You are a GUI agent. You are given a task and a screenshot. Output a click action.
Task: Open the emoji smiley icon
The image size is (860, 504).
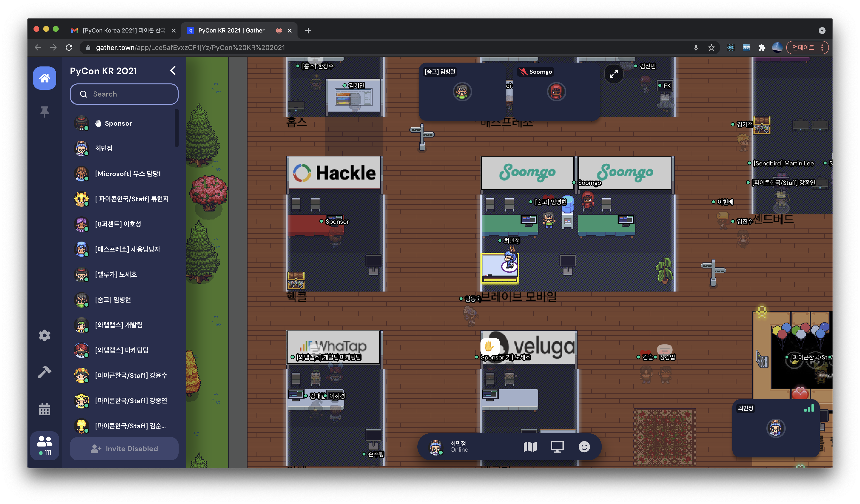pyautogui.click(x=584, y=447)
